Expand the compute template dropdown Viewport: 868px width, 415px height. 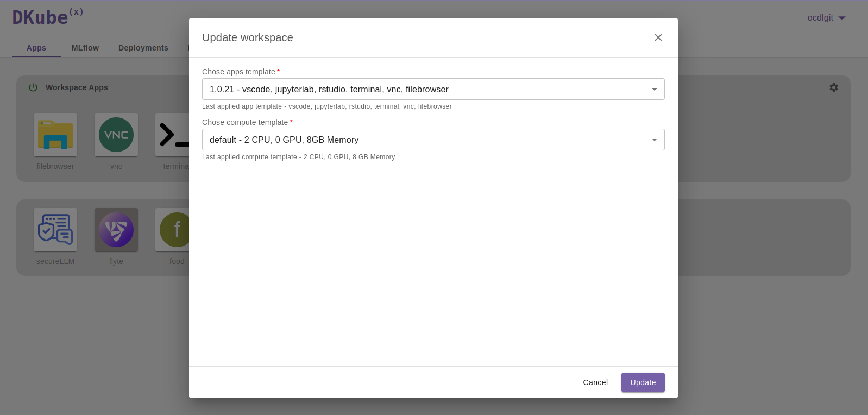click(654, 140)
